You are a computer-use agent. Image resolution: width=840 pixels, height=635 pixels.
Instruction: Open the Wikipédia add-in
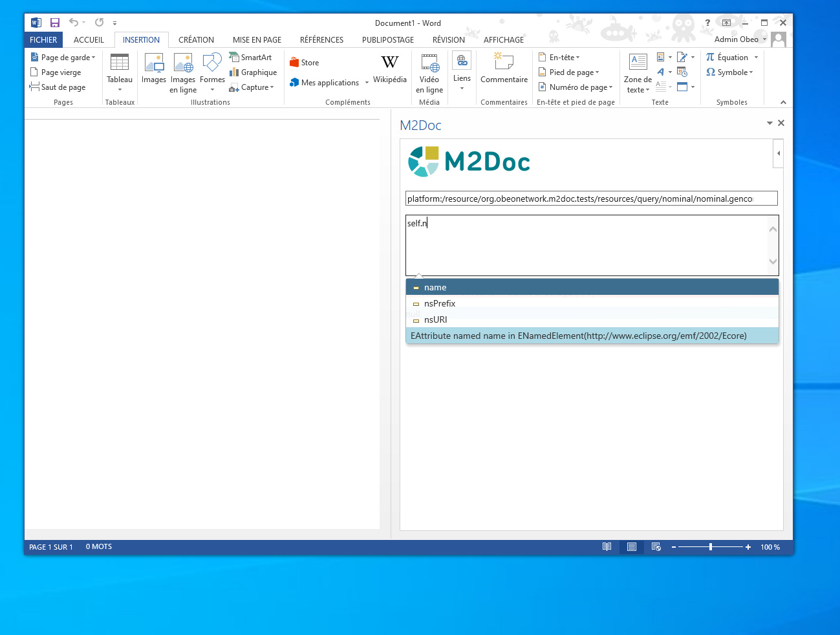[x=390, y=69]
